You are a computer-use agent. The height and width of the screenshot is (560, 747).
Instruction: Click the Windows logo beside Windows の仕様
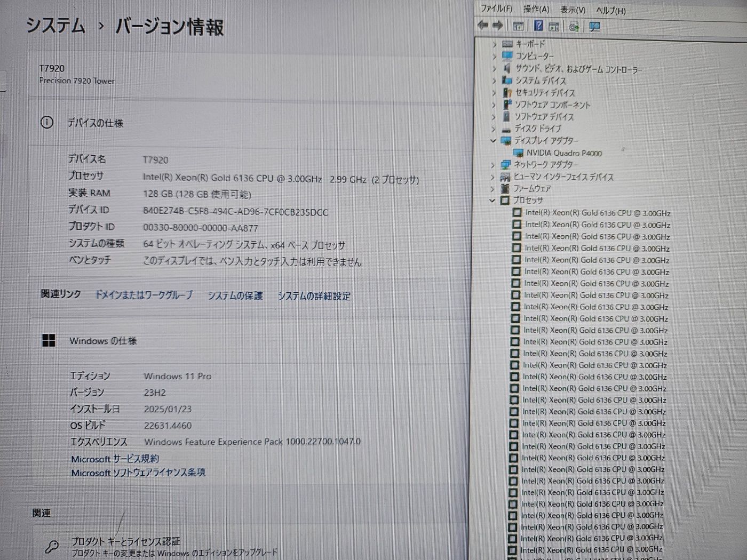[49, 340]
